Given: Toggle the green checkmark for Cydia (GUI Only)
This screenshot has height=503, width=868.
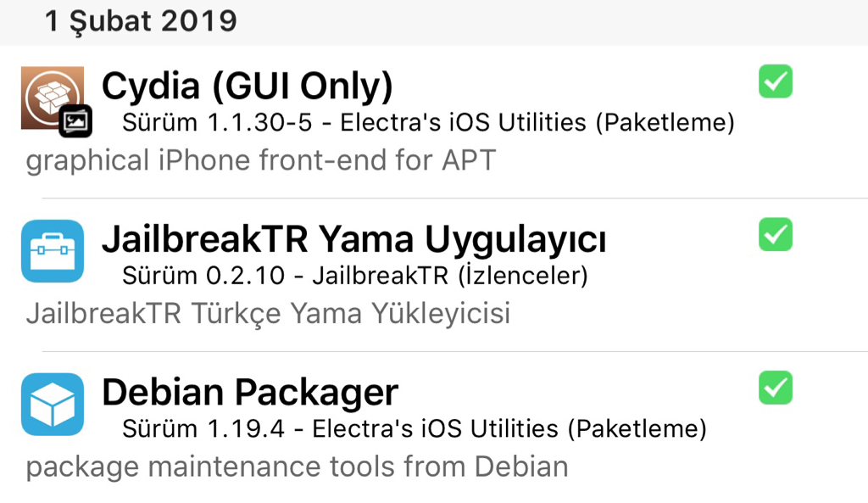Looking at the screenshot, I should [x=775, y=81].
